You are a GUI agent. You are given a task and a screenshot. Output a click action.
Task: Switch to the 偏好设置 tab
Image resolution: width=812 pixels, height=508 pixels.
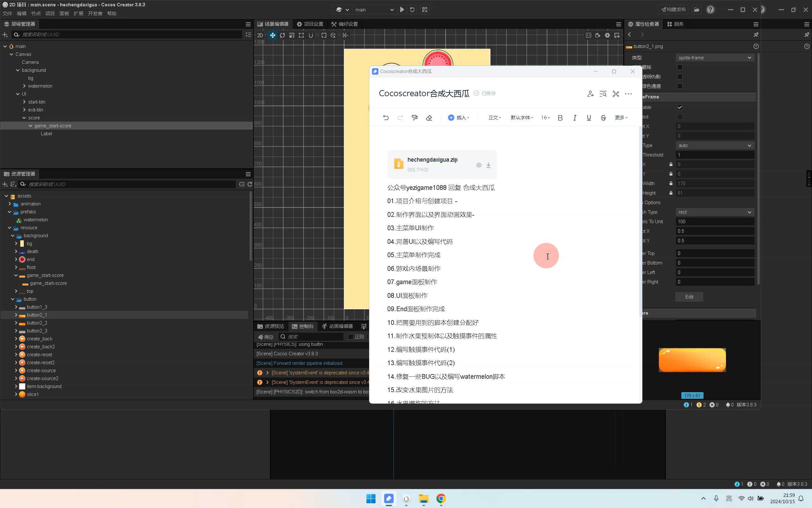[344, 24]
